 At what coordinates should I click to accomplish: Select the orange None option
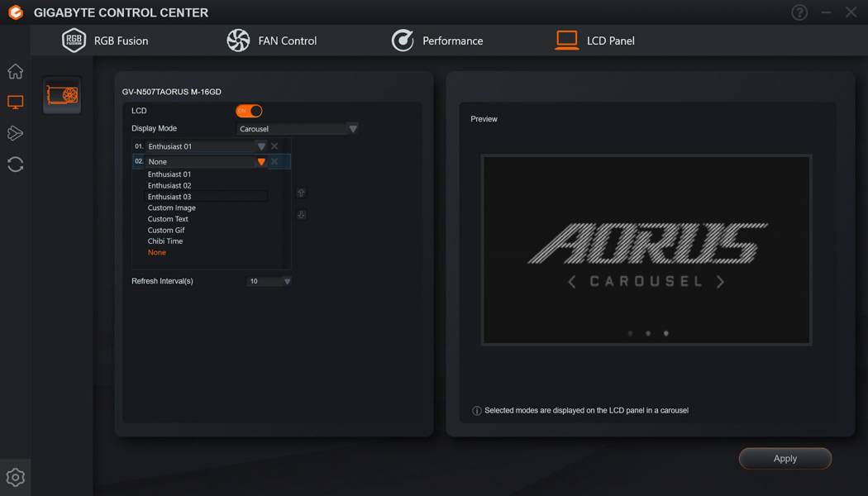click(x=157, y=252)
